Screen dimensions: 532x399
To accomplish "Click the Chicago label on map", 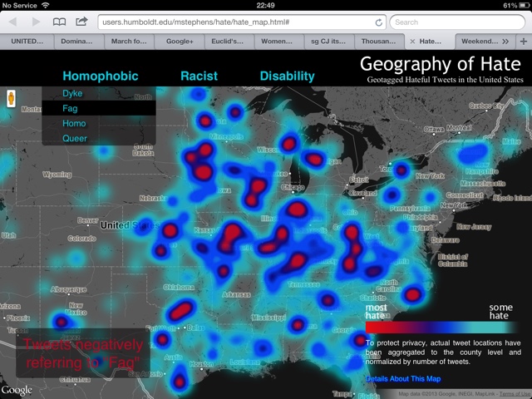I will (x=293, y=187).
